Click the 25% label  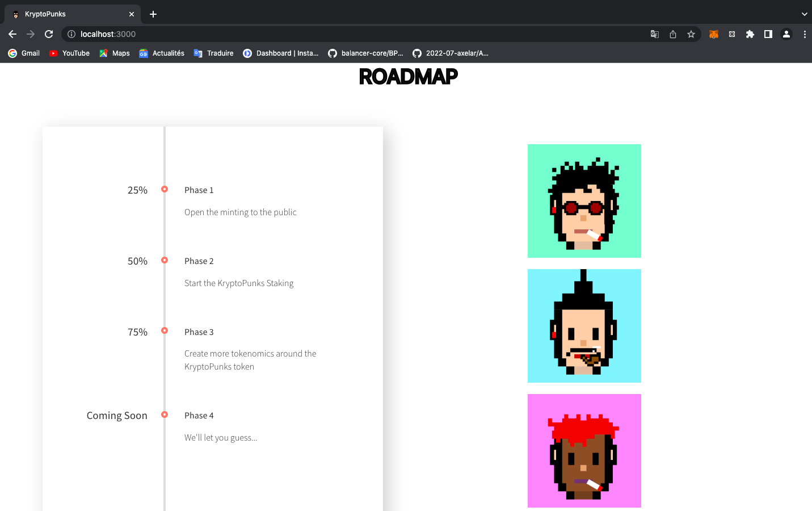(137, 190)
